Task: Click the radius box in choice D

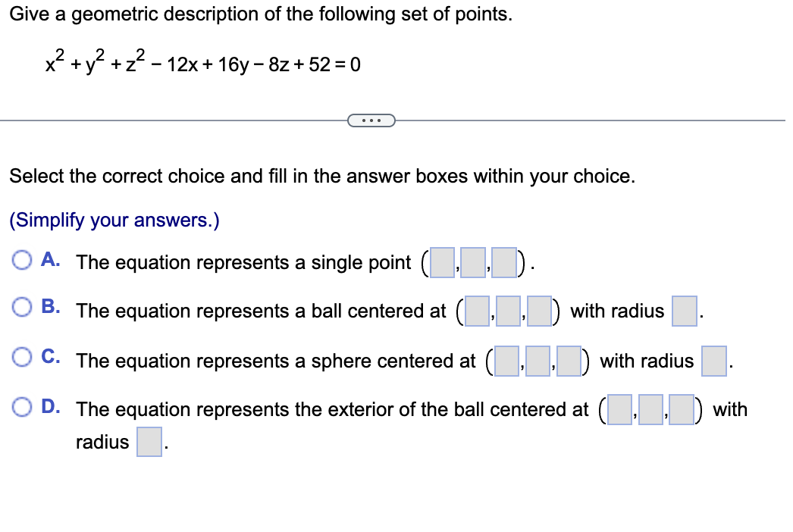Action: 149,442
